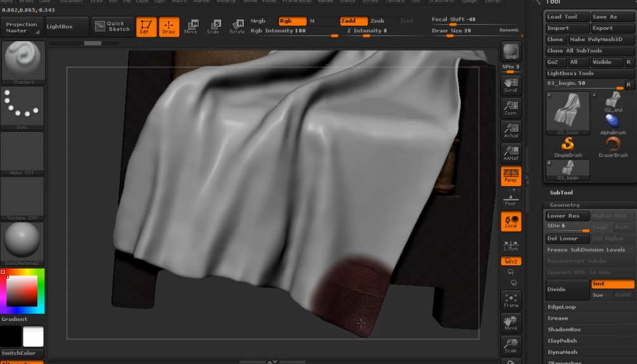Toggle Zadd sculpt mode

pos(354,21)
